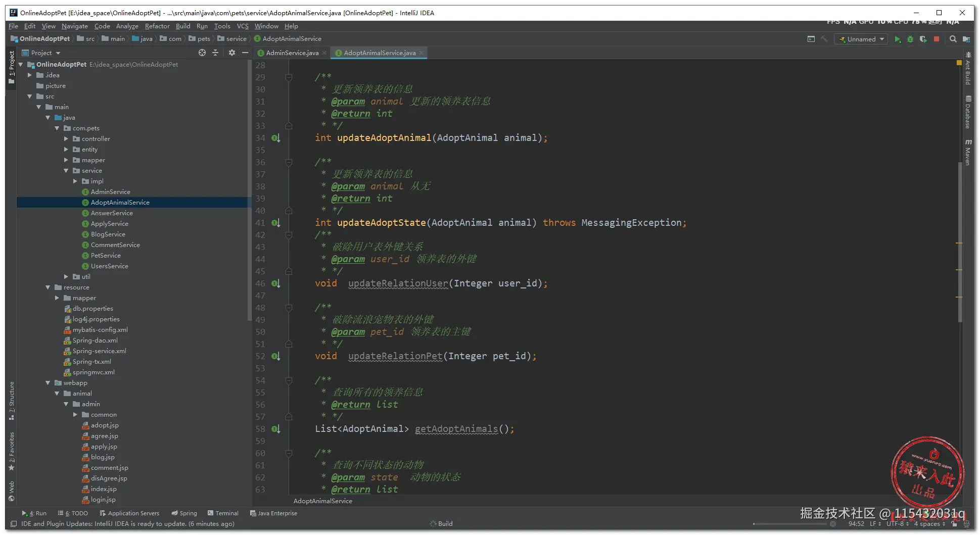The width and height of the screenshot is (980, 535).
Task: Click implementation gutter icon for getAdoptAnimals
Action: (x=275, y=429)
